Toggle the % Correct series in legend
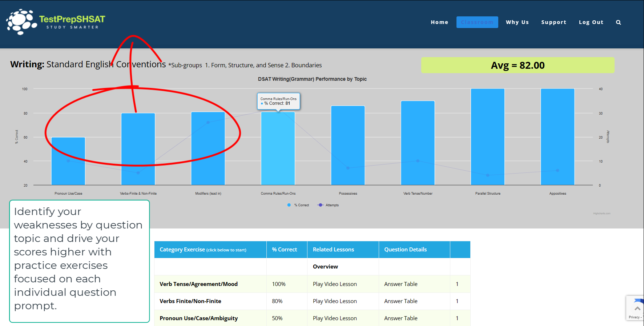Image resolution: width=644 pixels, height=326 pixels. click(x=298, y=205)
